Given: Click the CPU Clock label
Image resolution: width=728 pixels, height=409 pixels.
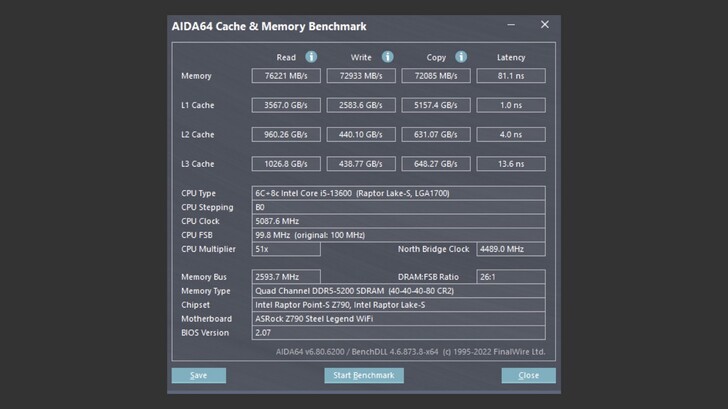Looking at the screenshot, I should (200, 221).
